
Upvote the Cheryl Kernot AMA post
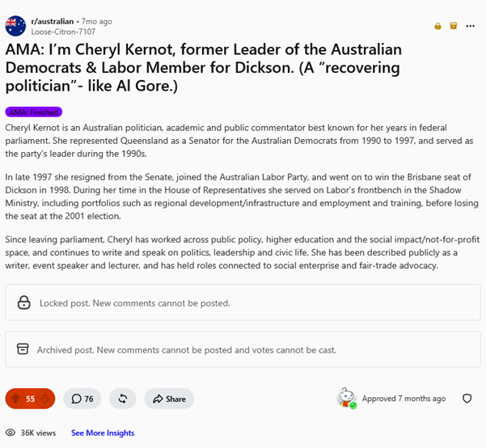(16, 399)
